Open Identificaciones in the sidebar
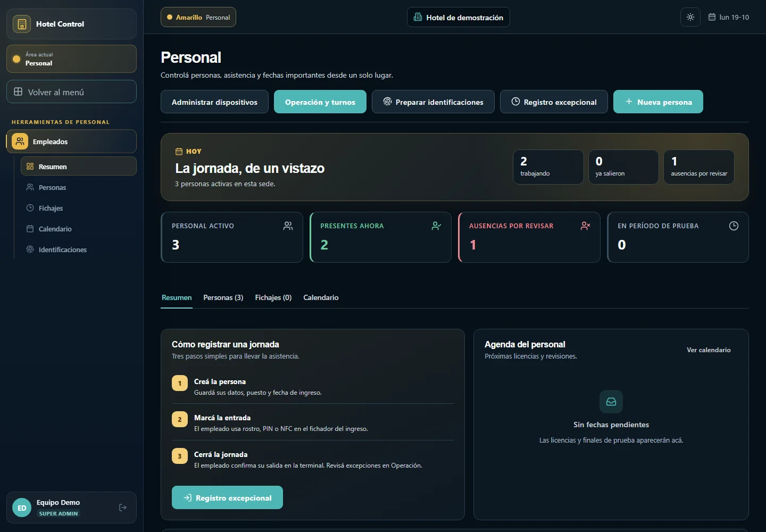 (x=79, y=250)
